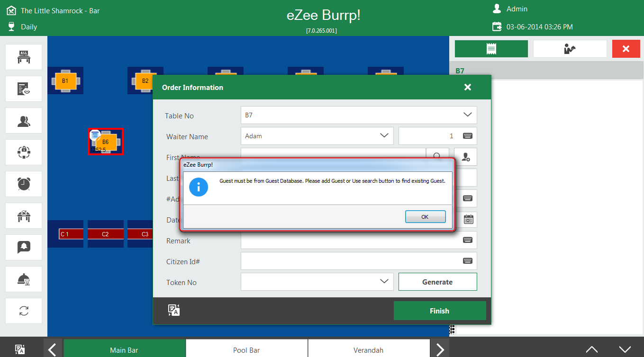The width and height of the screenshot is (644, 357).
Task: Select table B1 on floor plan
Action: (65, 81)
